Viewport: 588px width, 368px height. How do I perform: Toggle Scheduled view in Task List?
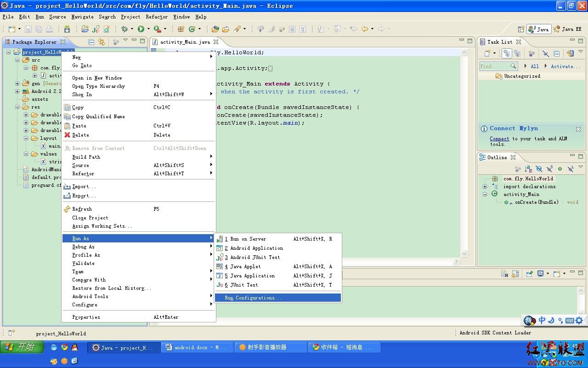click(517, 54)
